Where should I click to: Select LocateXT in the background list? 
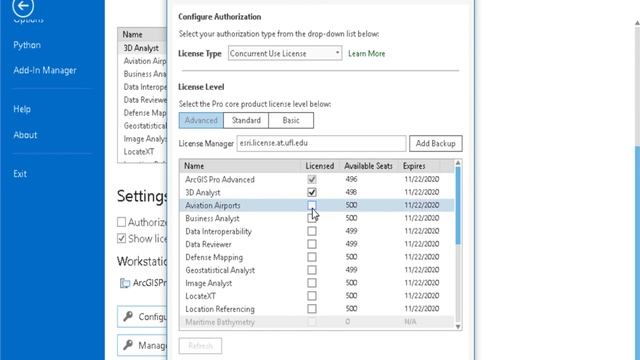click(x=139, y=151)
